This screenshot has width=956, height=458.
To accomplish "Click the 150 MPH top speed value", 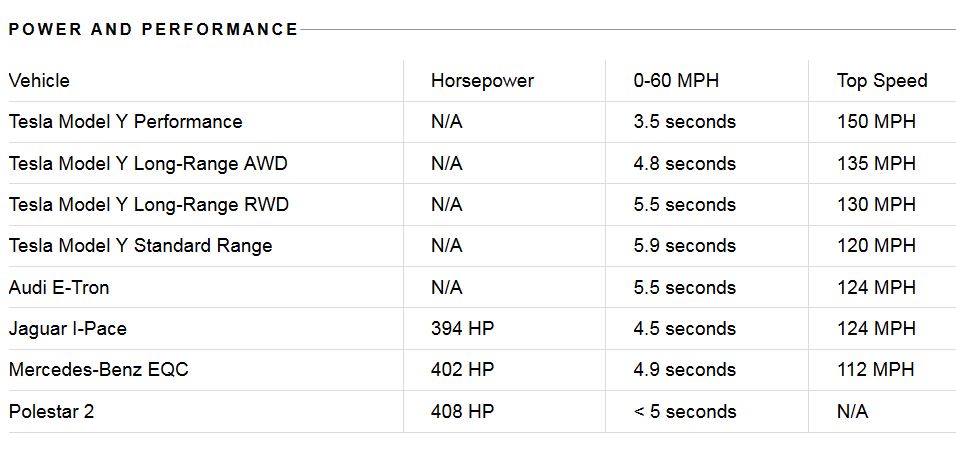I will (876, 122).
